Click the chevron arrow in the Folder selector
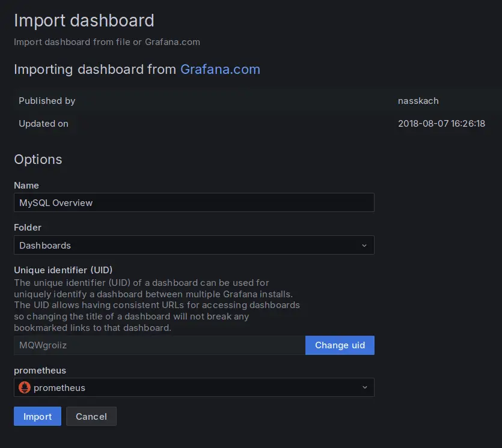Image resolution: width=502 pixels, height=448 pixels. pos(364,245)
